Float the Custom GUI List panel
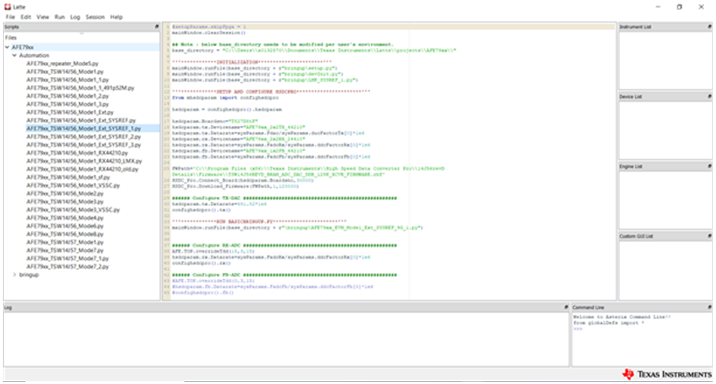Image resolution: width=716 pixels, height=384 pixels. tap(709, 236)
